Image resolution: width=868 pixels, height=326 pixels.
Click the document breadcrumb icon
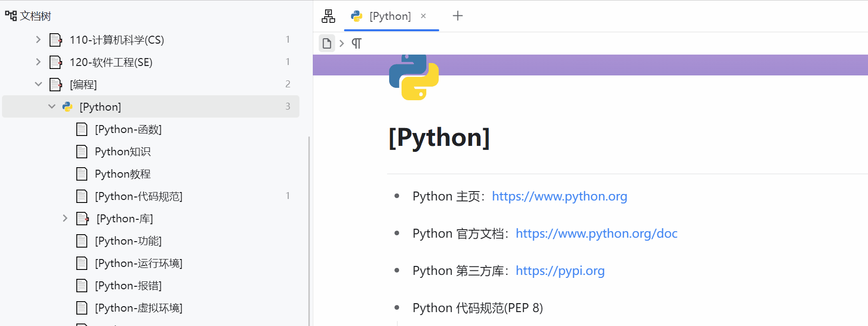pyautogui.click(x=327, y=44)
